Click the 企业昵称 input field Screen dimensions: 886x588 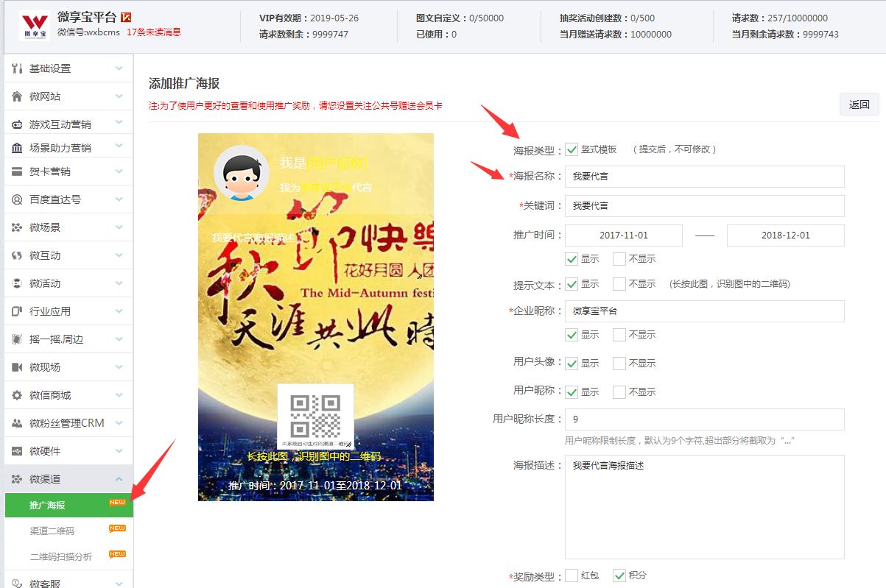(x=705, y=311)
